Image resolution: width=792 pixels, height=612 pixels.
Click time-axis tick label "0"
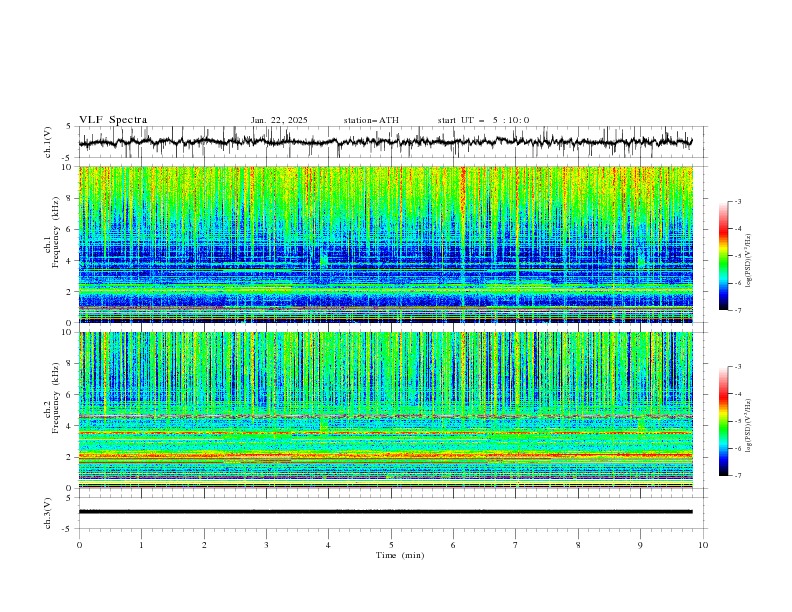(79, 545)
